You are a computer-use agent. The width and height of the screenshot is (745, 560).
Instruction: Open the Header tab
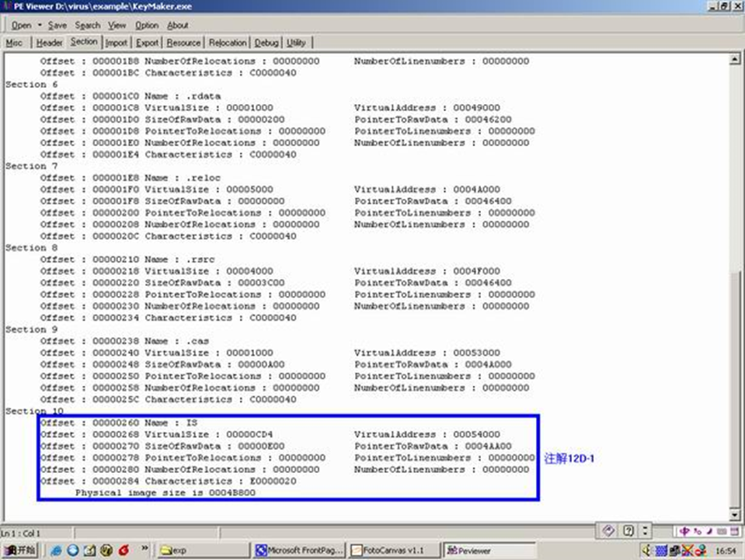point(51,42)
